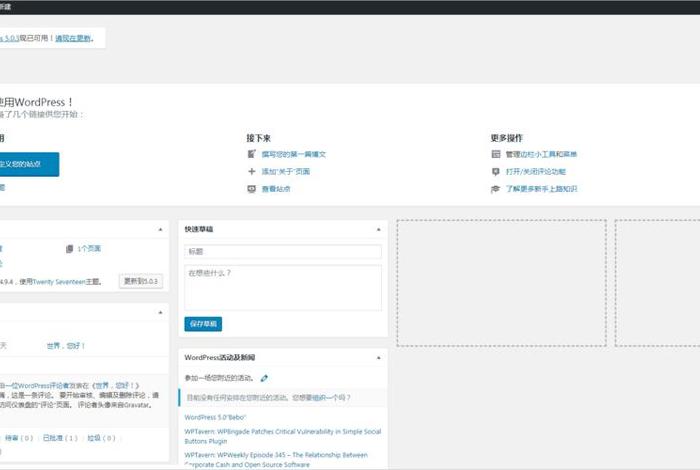Open the 查看站点 link

276,189
